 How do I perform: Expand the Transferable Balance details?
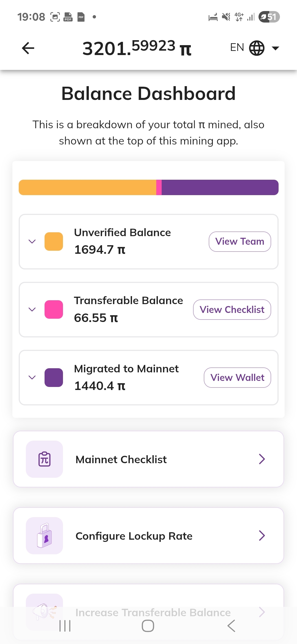(32, 310)
